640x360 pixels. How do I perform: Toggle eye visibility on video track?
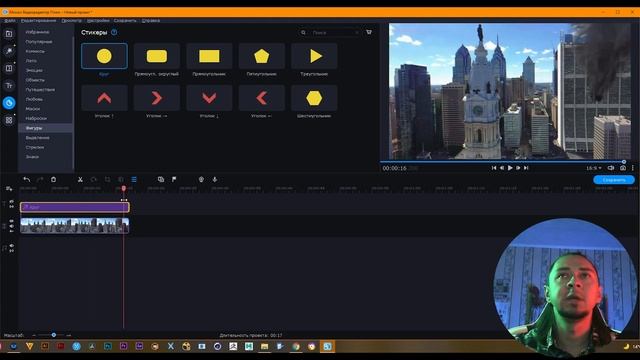pyautogui.click(x=11, y=221)
